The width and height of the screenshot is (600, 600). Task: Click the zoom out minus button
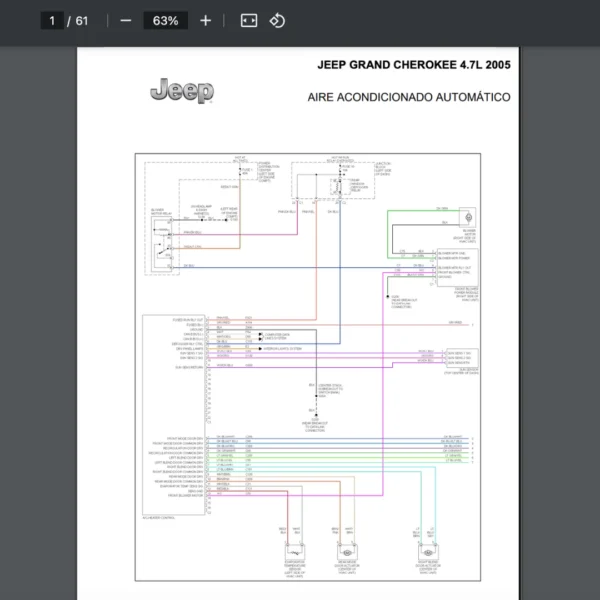coord(125,21)
